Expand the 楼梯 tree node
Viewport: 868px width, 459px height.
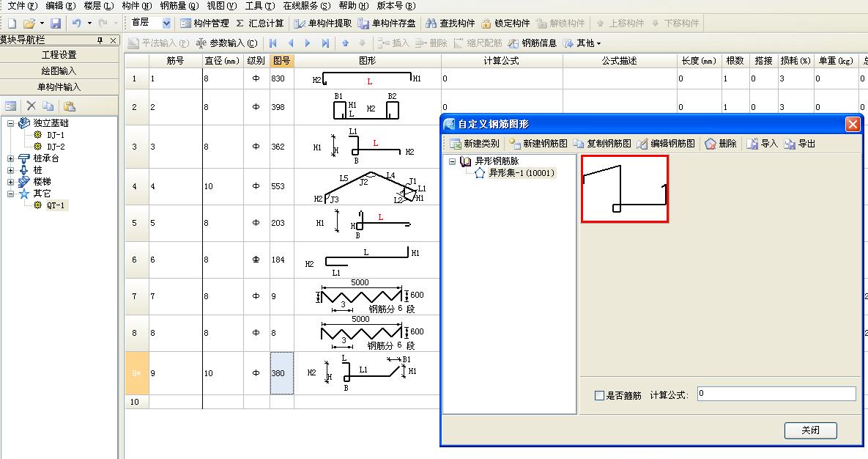click(10, 182)
